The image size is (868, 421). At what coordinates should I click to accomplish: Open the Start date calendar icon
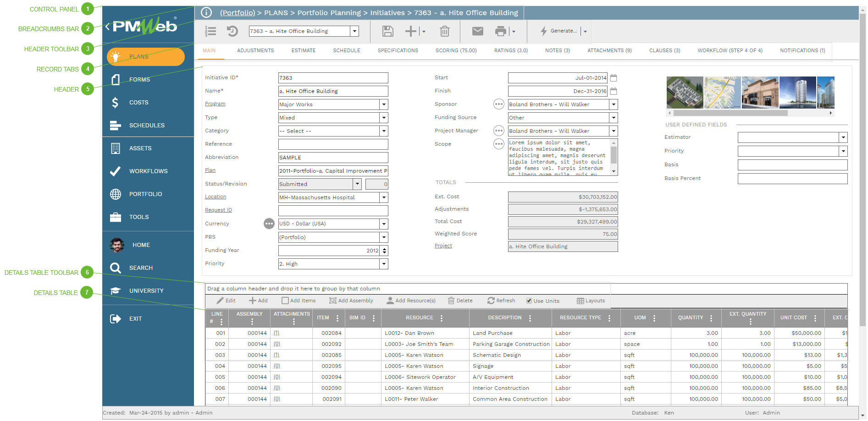614,78
